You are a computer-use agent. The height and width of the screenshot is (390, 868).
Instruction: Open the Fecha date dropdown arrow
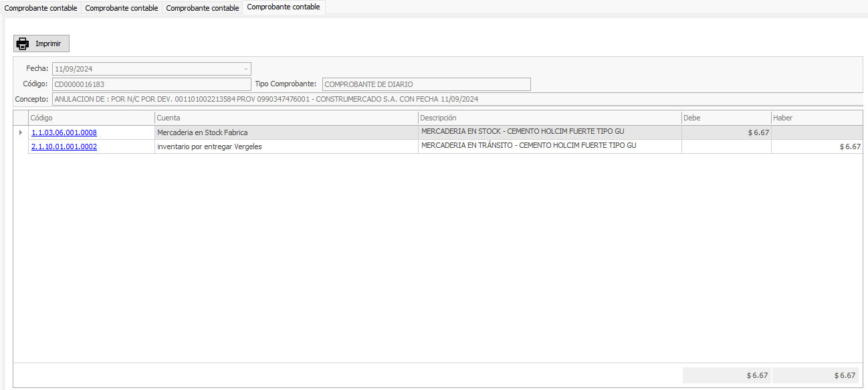pyautogui.click(x=246, y=69)
